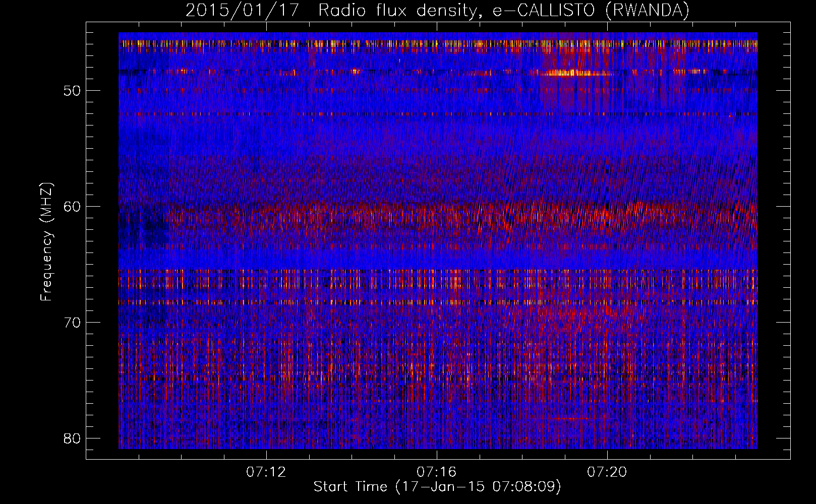Click the 07:20 time tick label
The height and width of the screenshot is (504, 816).
(607, 472)
